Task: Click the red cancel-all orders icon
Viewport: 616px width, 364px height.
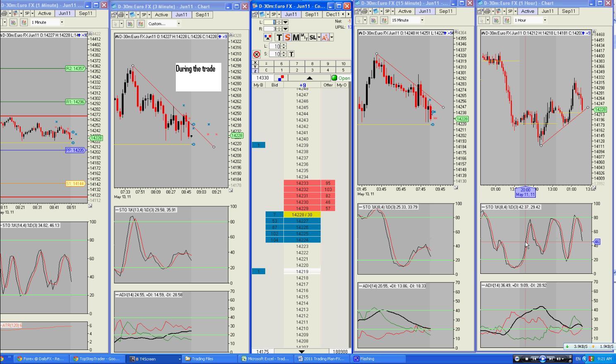Action: click(256, 54)
